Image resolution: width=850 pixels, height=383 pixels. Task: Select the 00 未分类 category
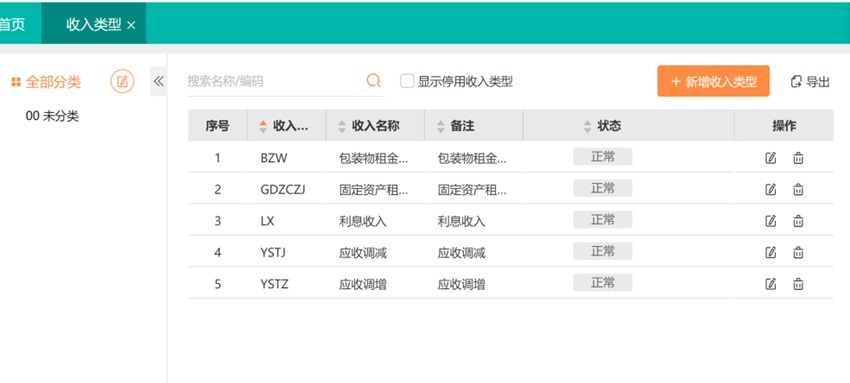[52, 116]
